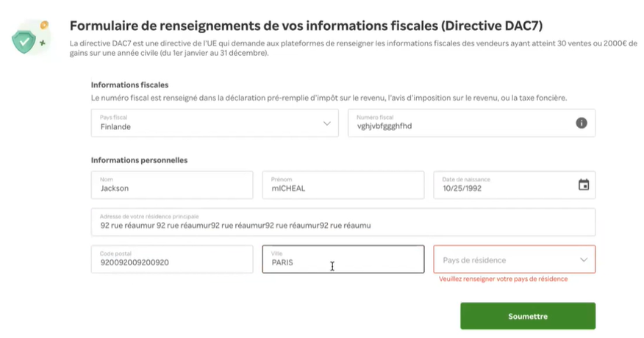Click the Informations personnelles section label
This screenshot has height=338, width=644.
[139, 160]
